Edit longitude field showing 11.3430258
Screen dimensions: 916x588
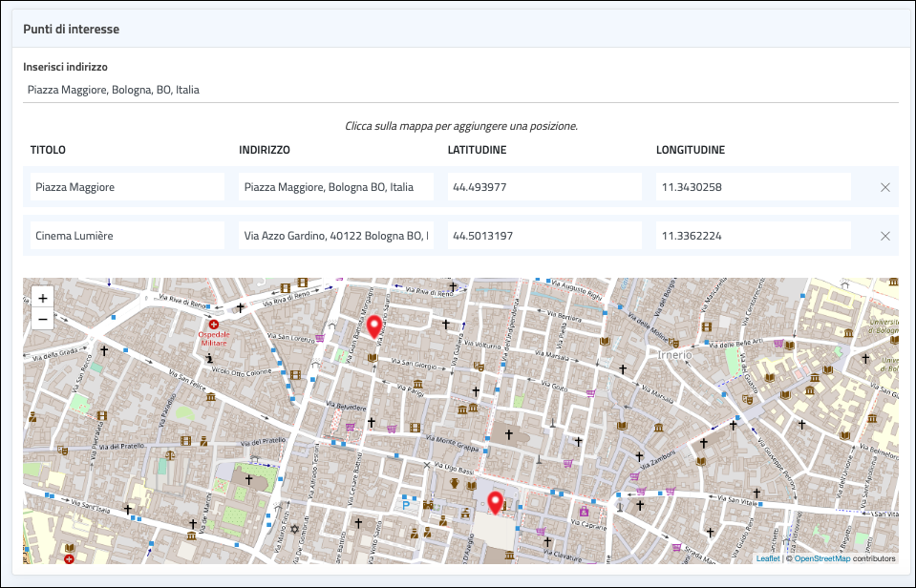[753, 187]
